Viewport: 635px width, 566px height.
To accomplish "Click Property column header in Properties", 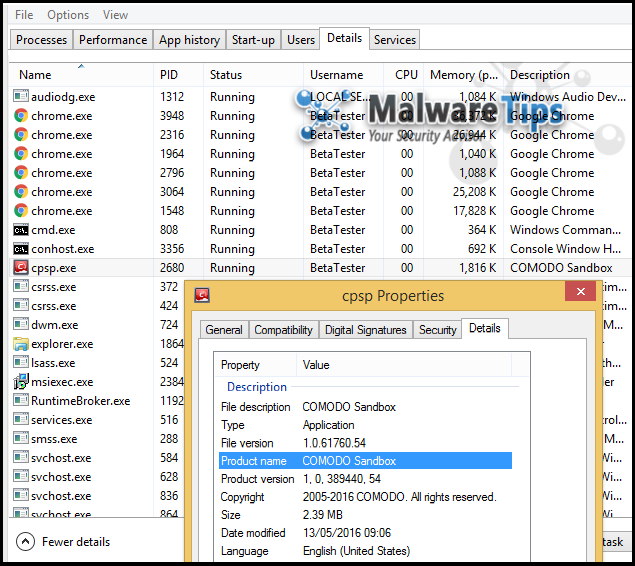I will [x=256, y=365].
